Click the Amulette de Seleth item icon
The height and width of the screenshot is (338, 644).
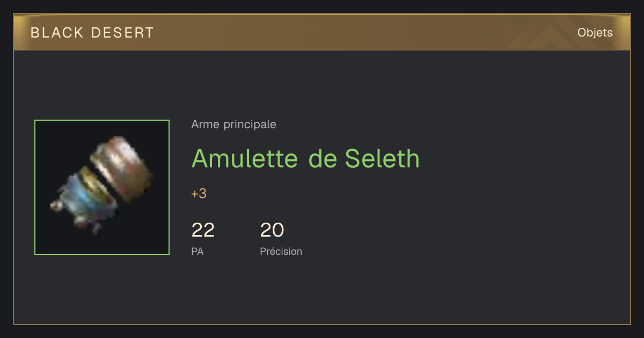[102, 187]
